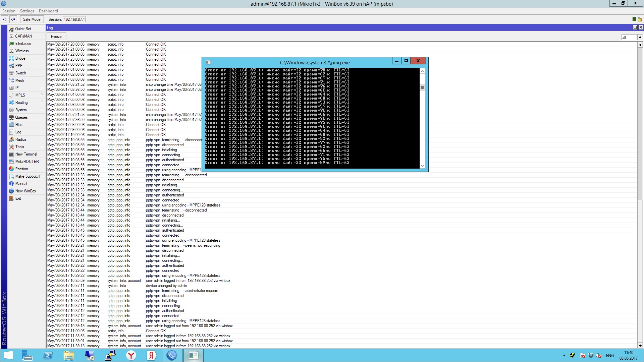Open the Bridge section
The height and width of the screenshot is (362, 644).
20,58
